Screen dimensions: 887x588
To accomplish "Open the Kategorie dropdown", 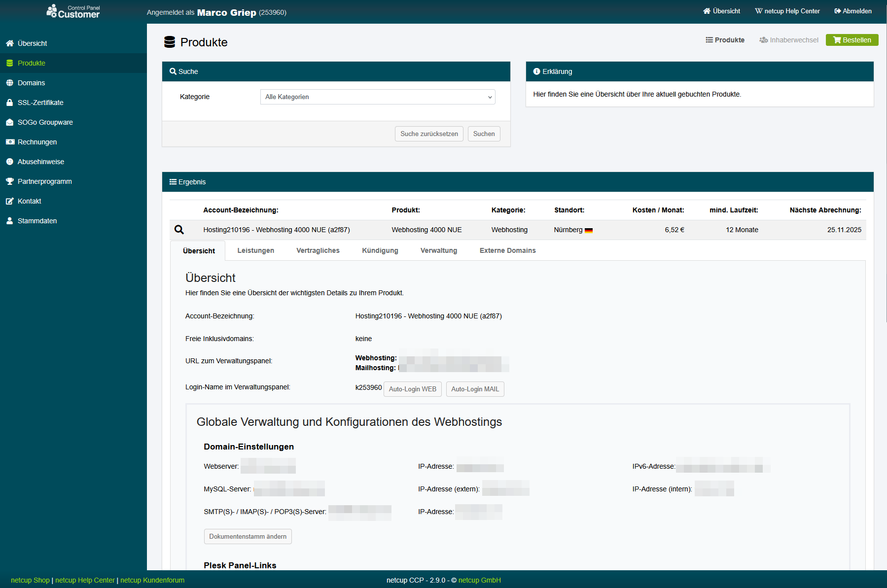I will (378, 97).
